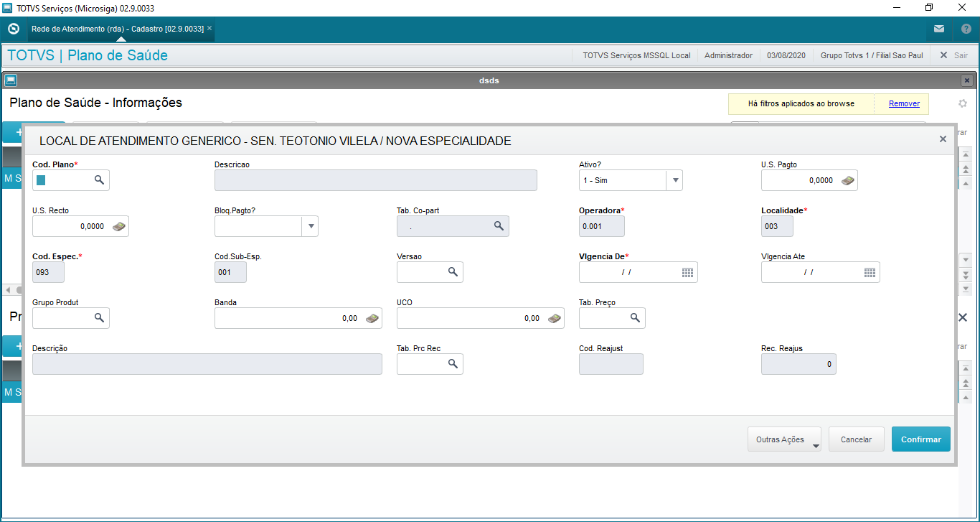The width and height of the screenshot is (980, 522).
Task: Click the Cancelar button
Action: click(x=857, y=439)
